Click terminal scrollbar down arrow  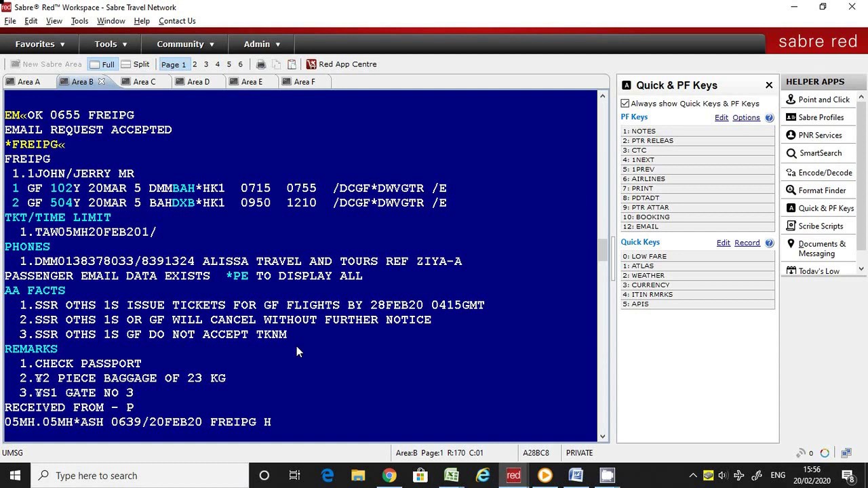pos(602,436)
